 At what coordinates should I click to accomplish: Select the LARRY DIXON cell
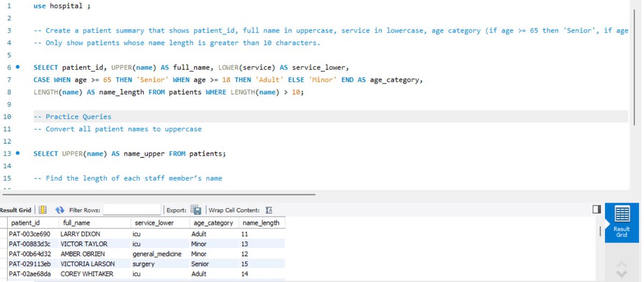tap(94, 234)
